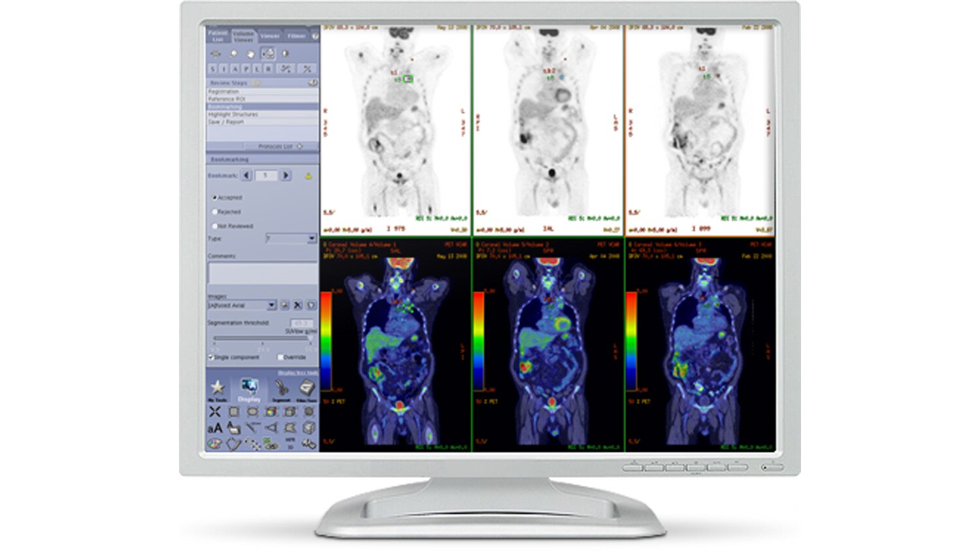Open the MPR 3D tool

point(291,441)
